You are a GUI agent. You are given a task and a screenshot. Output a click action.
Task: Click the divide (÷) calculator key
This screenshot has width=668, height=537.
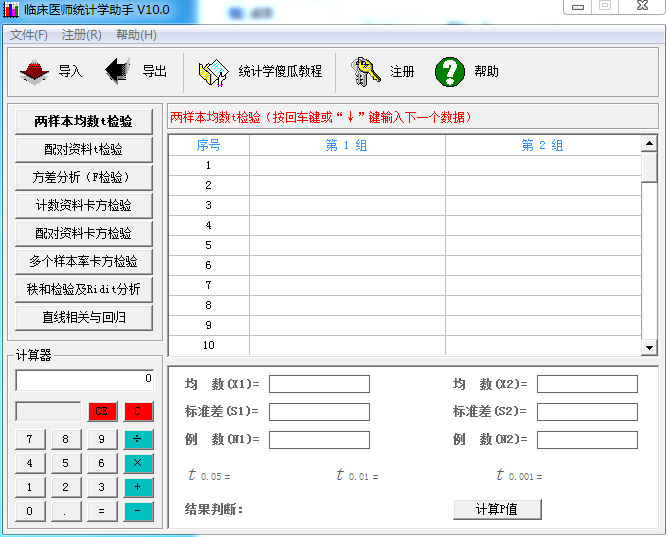(x=138, y=439)
